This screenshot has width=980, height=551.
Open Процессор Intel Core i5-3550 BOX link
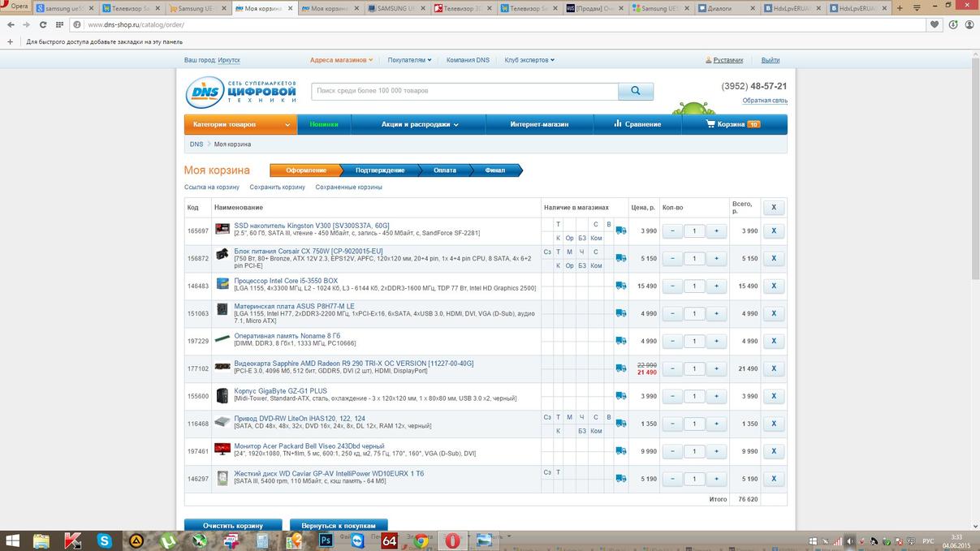(286, 281)
